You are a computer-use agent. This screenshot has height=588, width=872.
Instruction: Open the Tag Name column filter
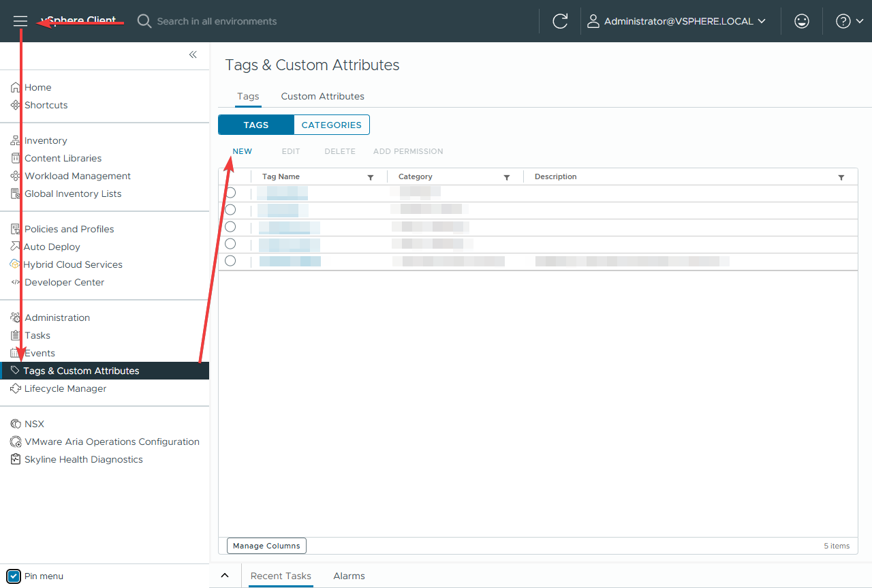(371, 177)
